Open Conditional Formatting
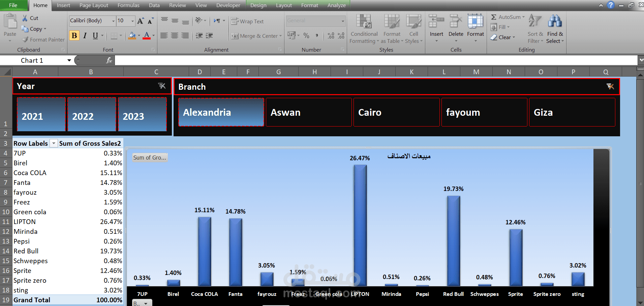 pyautogui.click(x=364, y=29)
